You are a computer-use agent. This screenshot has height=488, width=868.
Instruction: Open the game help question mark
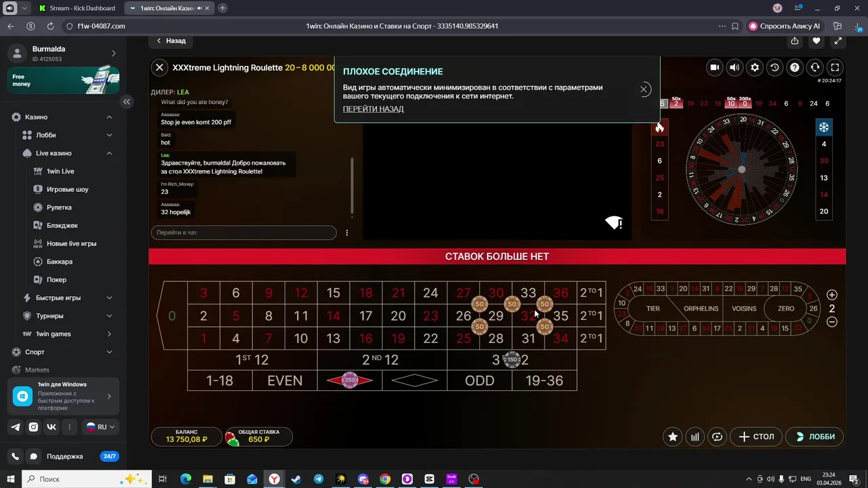coord(795,67)
